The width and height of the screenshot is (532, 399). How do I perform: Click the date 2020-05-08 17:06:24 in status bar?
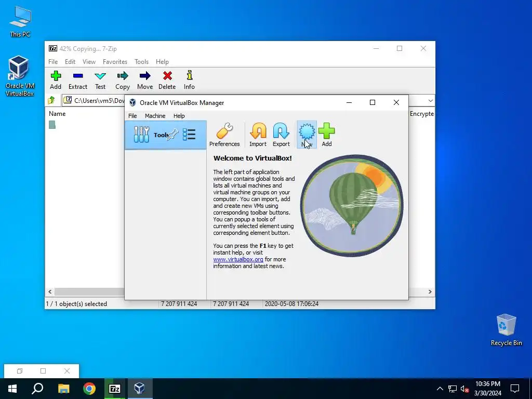[291, 303]
